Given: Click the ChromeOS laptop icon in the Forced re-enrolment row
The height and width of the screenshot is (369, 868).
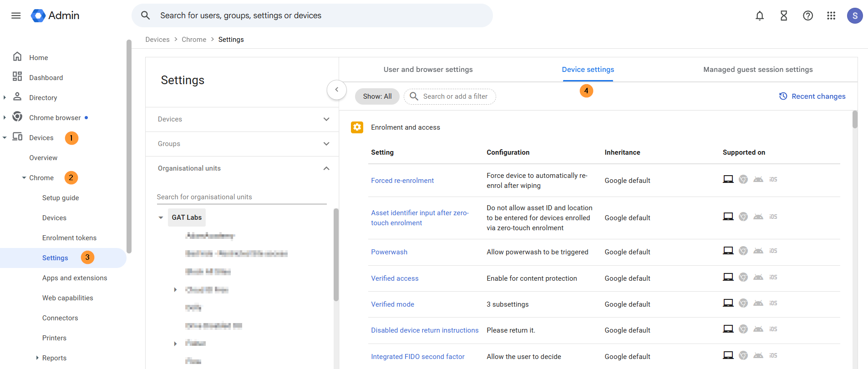Looking at the screenshot, I should 728,179.
